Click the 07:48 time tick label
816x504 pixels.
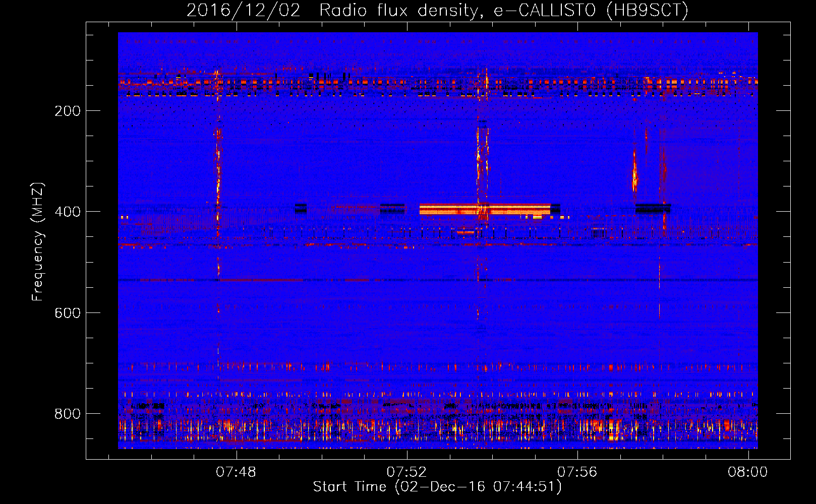pyautogui.click(x=236, y=472)
